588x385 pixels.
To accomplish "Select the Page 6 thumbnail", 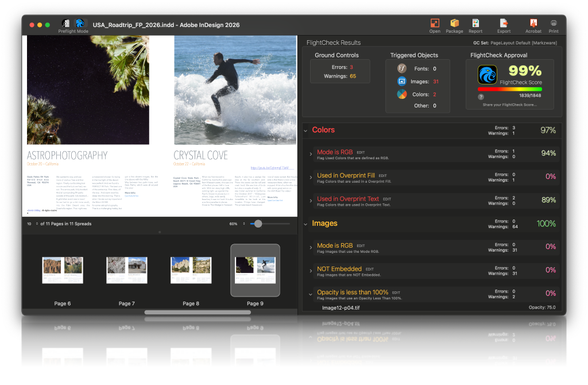I will click(x=63, y=270).
